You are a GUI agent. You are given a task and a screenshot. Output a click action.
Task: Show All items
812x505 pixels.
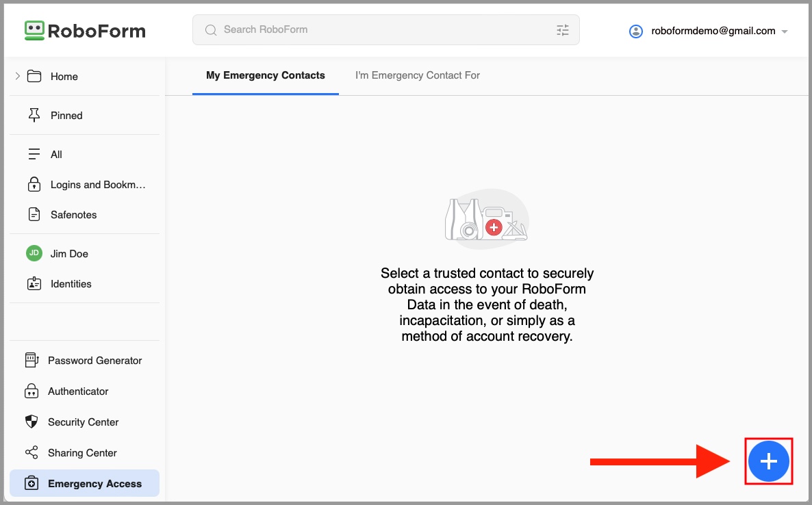56,154
